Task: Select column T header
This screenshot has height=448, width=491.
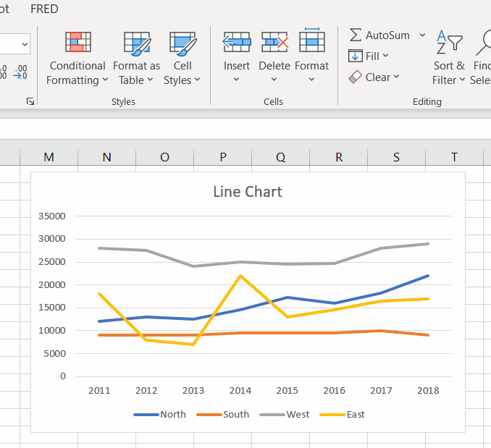Action: 454,157
